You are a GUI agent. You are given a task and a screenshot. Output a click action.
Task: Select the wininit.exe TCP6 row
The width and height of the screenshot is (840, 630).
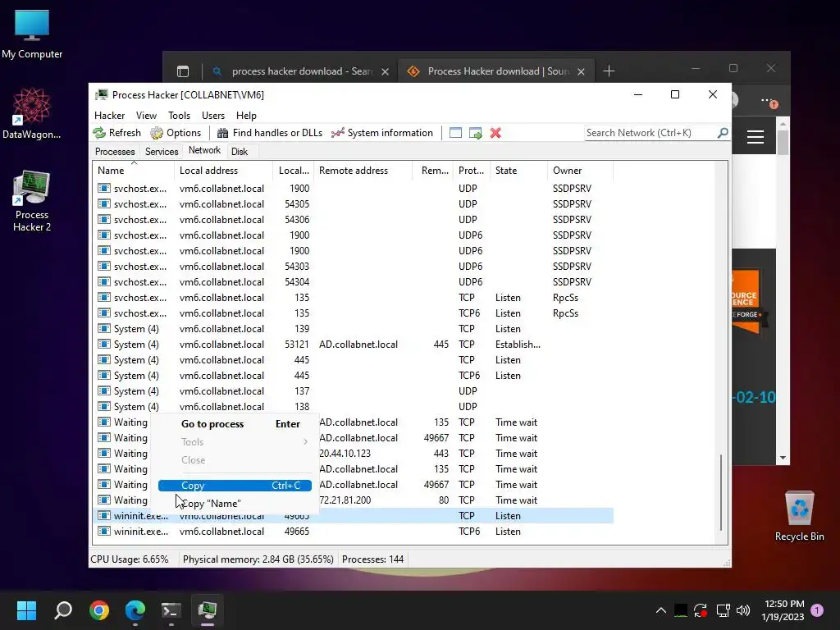[x=354, y=532]
